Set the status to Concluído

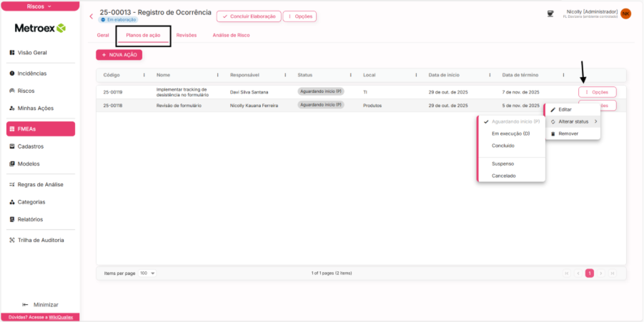[x=502, y=146]
